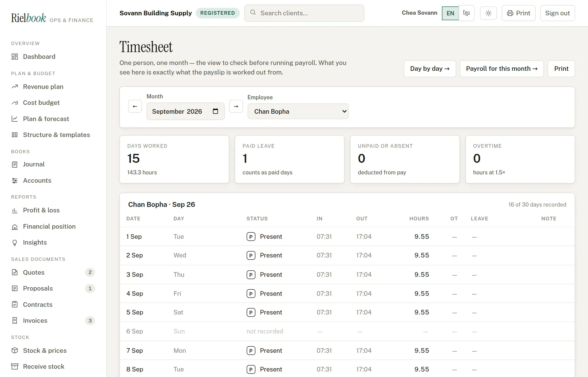This screenshot has width=588, height=377.
Task: Click the September 2026 month field
Action: [186, 111]
